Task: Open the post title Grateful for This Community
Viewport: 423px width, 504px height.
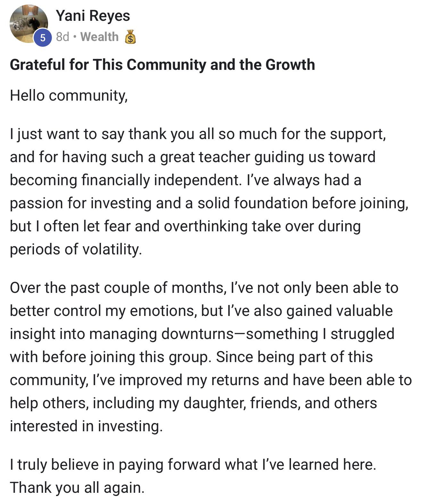Action: pyautogui.click(x=162, y=64)
